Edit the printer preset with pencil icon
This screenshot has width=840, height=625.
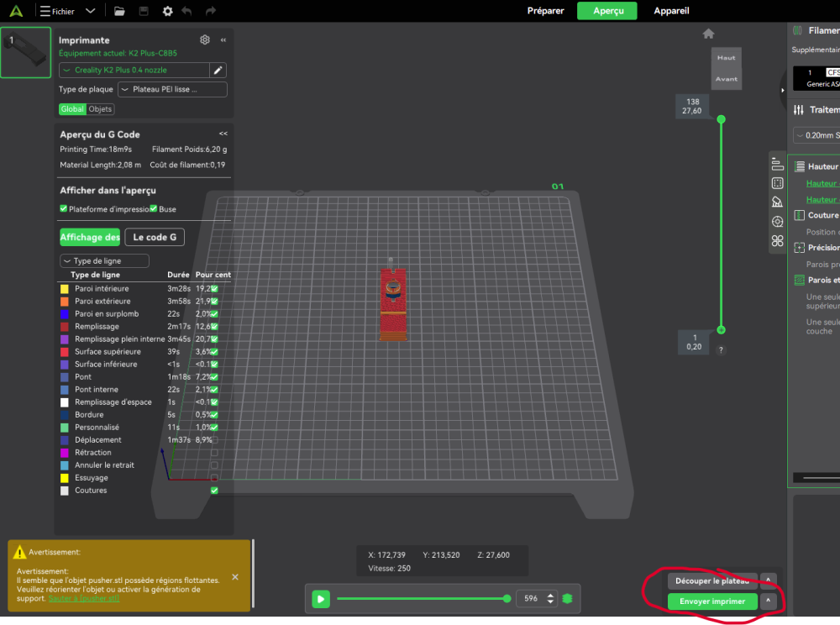(x=218, y=71)
